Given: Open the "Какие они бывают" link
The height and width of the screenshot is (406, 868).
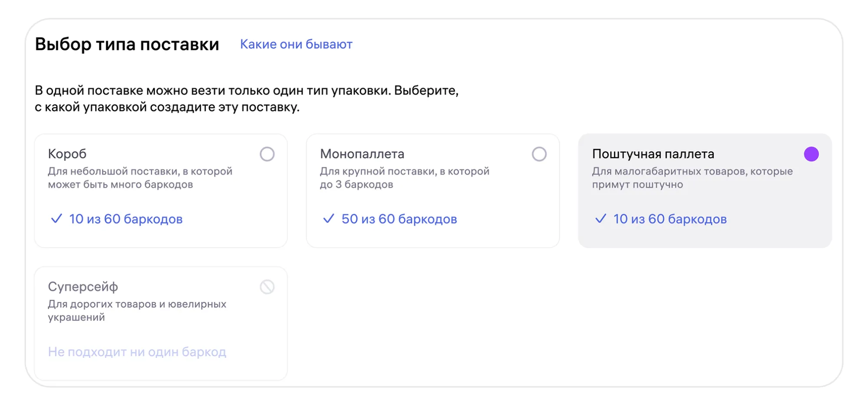Looking at the screenshot, I should (296, 44).
